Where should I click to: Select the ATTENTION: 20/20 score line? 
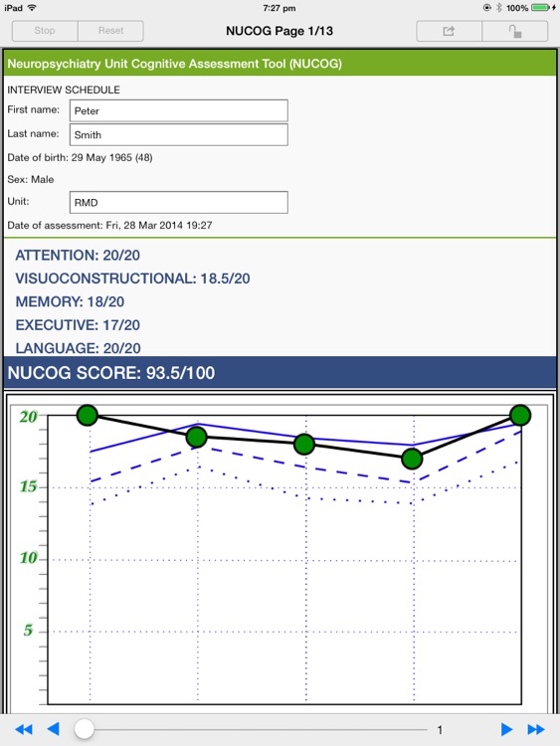click(x=78, y=256)
